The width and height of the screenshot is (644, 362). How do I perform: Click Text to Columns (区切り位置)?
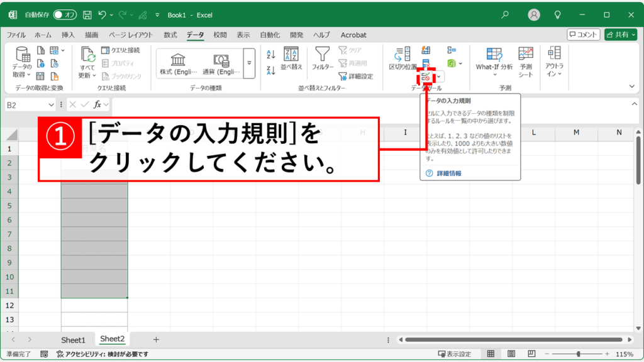(x=402, y=58)
